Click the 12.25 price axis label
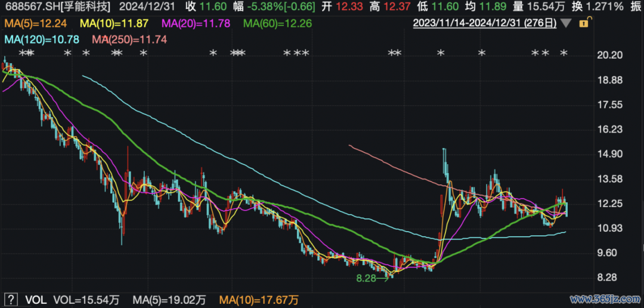 pos(611,204)
